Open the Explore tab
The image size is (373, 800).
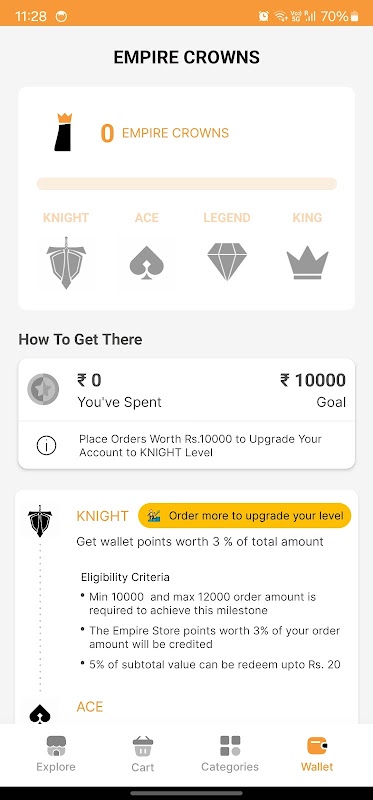[56, 754]
